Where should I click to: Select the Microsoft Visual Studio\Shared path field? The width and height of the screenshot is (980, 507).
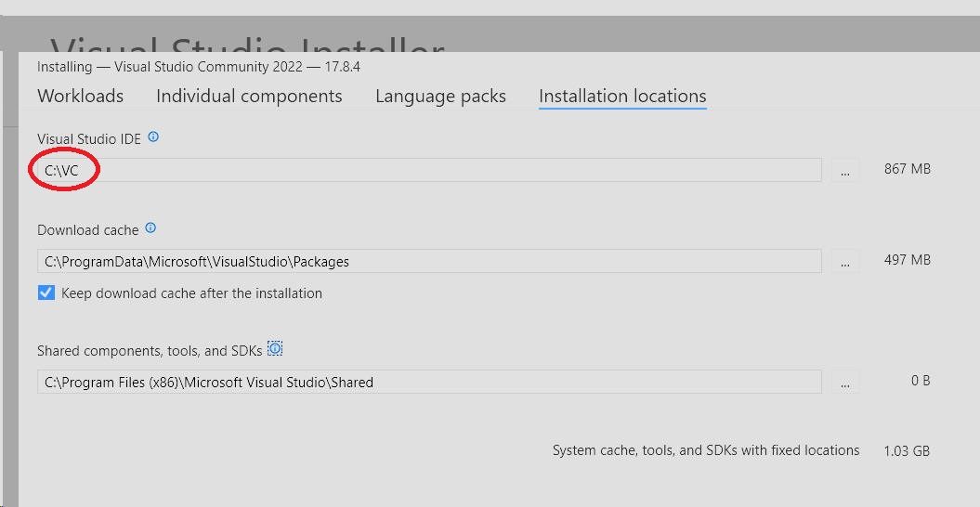tap(429, 382)
